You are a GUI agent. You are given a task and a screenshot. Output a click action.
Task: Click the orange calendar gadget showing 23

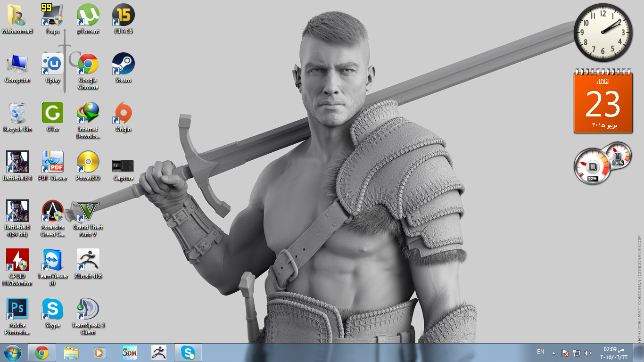(x=603, y=101)
